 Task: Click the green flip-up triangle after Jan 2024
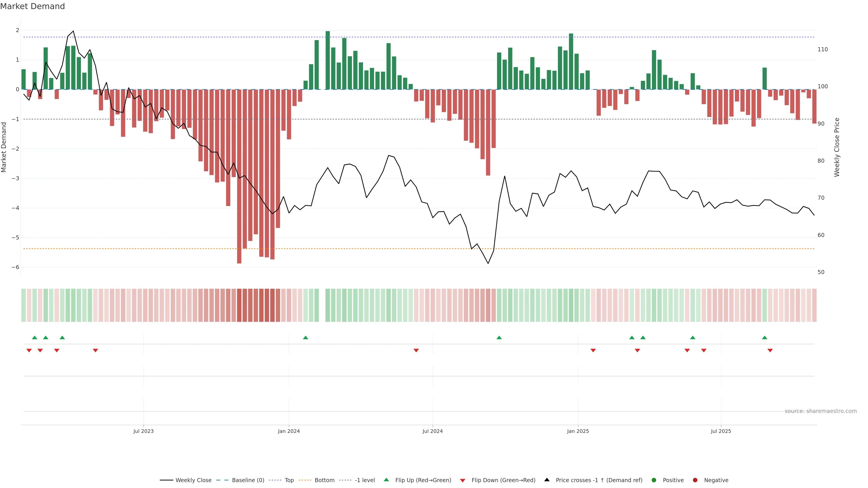[x=306, y=338]
